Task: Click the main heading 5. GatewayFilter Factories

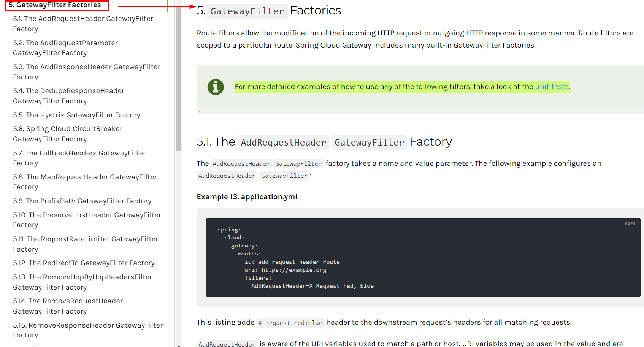Action: [269, 11]
